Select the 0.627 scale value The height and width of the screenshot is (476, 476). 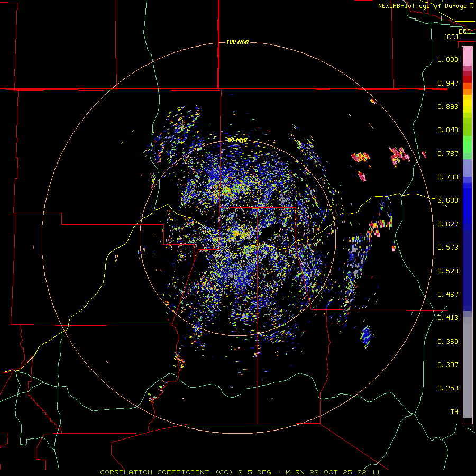pos(448,224)
